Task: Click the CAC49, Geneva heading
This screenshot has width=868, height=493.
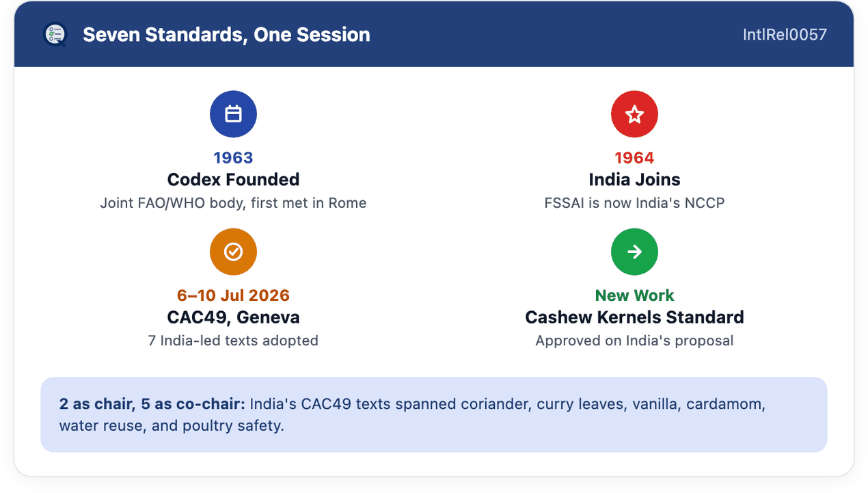Action: pos(233,318)
